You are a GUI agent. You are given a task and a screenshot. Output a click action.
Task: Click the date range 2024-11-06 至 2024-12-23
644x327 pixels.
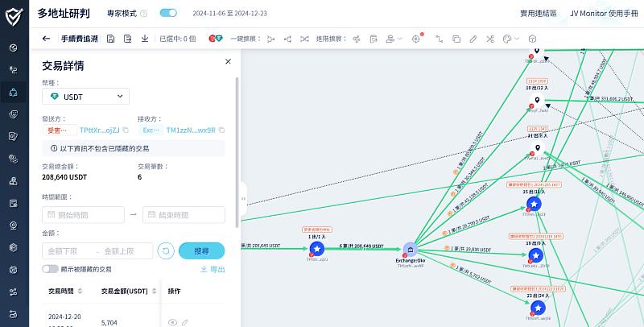click(x=230, y=14)
